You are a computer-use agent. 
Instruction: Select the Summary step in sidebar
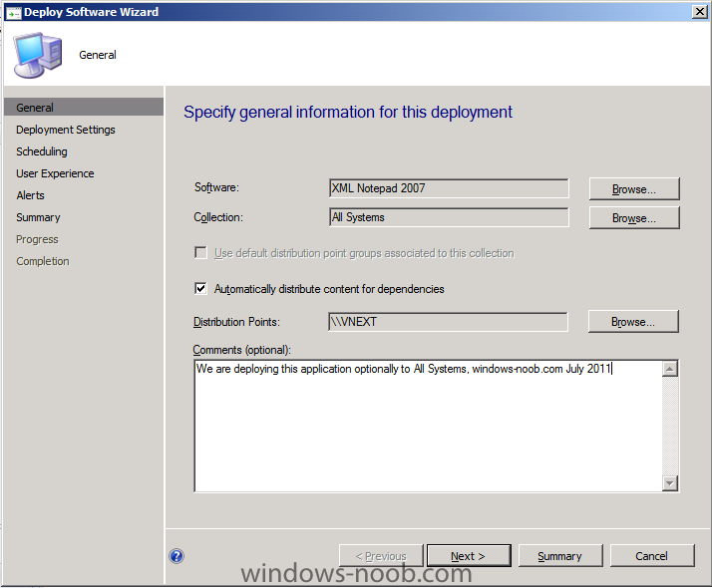pos(38,217)
